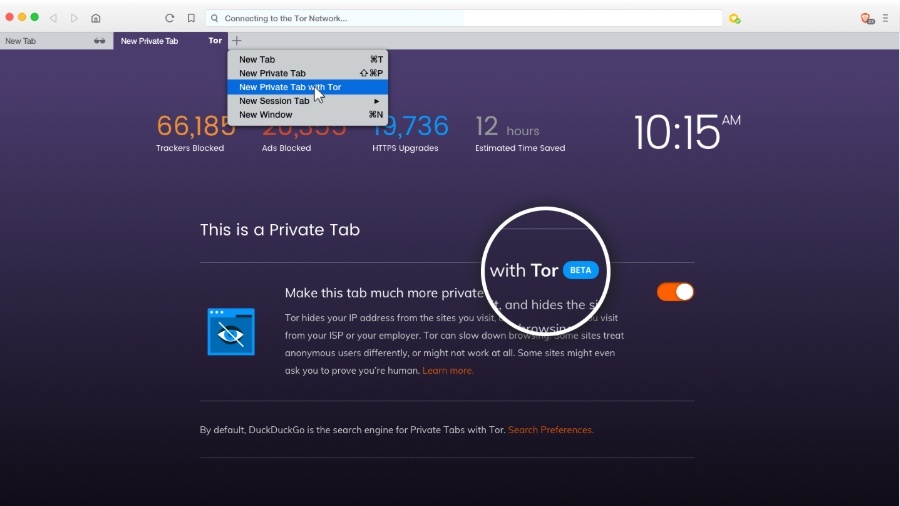Switch to the New Private Tab tab
Viewport: 900px width, 506px height.
[170, 41]
